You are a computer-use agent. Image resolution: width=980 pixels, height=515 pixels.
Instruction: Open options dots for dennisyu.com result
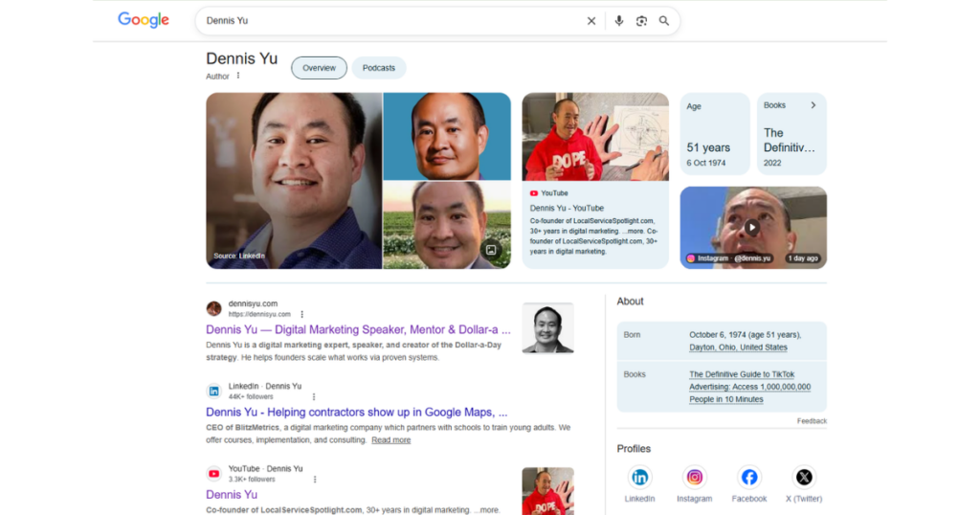pos(301,314)
